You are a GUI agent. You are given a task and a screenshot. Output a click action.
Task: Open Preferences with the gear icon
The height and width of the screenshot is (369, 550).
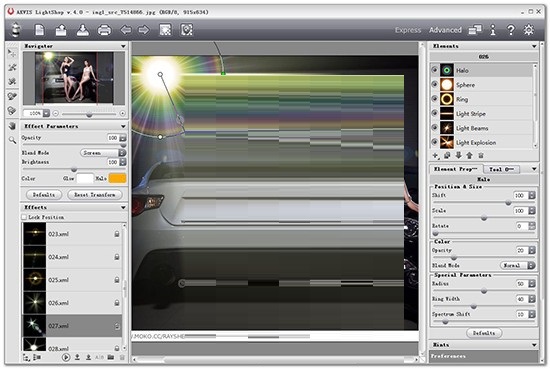click(529, 30)
